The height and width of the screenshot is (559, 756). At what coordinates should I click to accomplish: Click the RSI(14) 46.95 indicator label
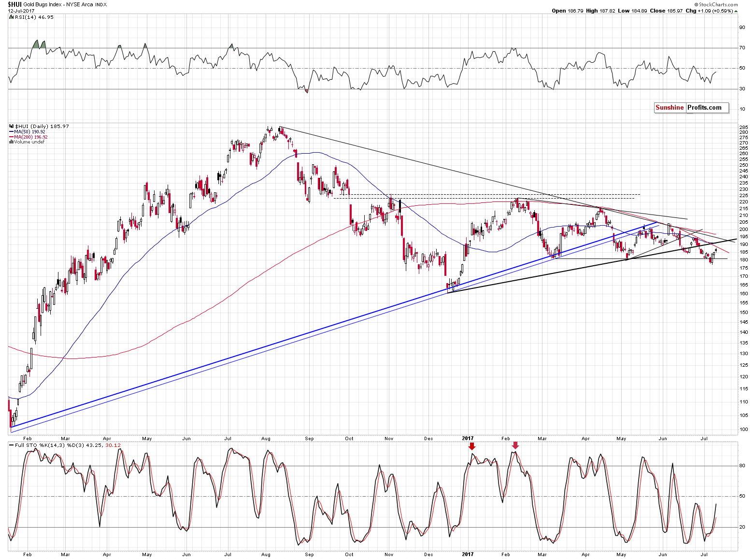coord(34,17)
